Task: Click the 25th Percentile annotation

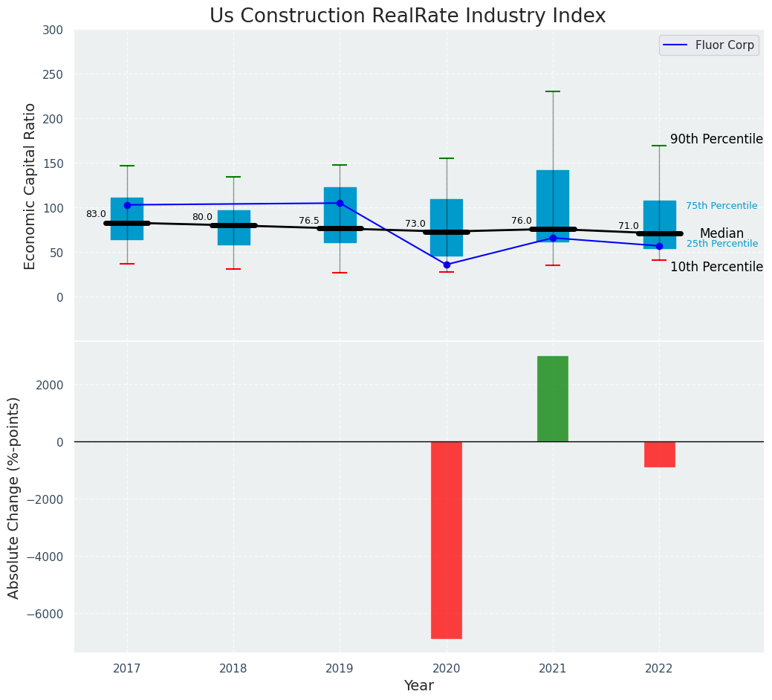Action: [x=722, y=244]
